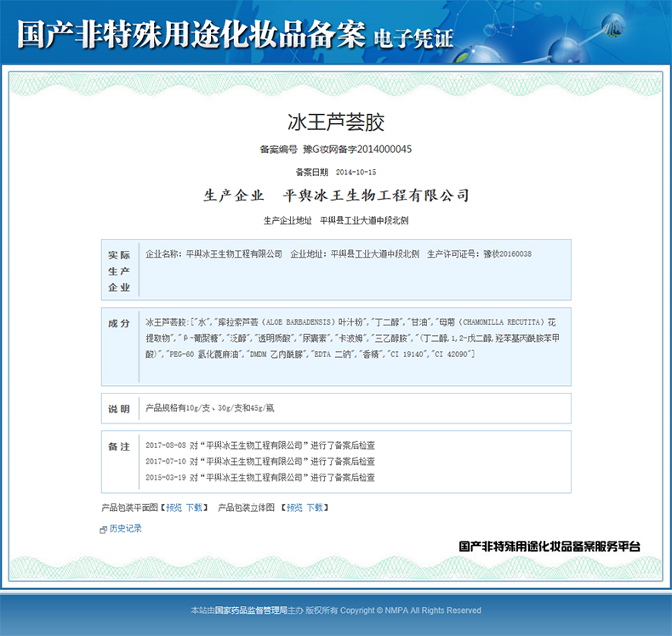Image resolution: width=672 pixels, height=636 pixels.
Task: Preview the 产品包装平面图 image
Action: pos(174,508)
